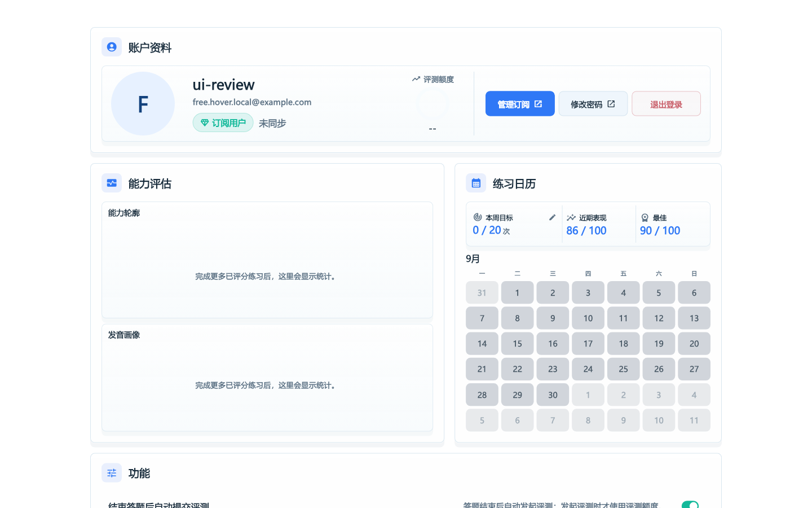Screen dimensions: 812x508
Task: Click the 订阅用户 badge
Action: coord(223,122)
